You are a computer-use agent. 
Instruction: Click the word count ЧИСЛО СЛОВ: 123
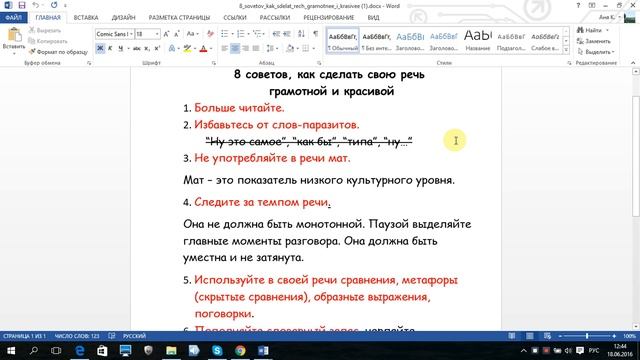click(x=77, y=336)
